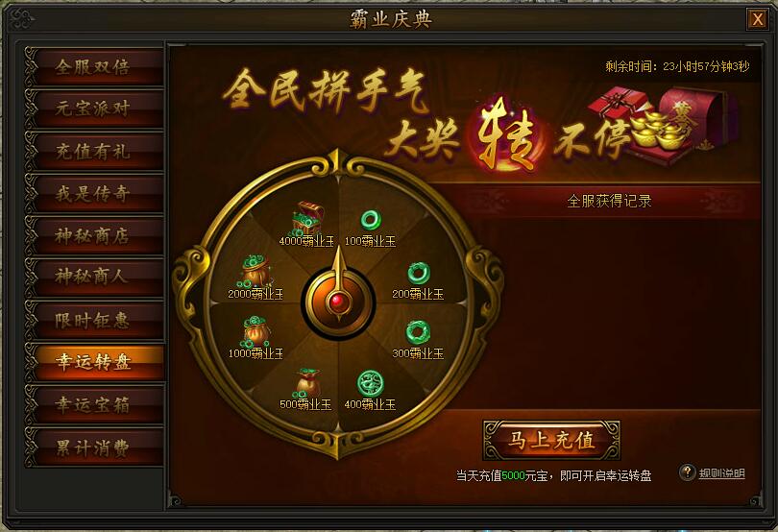Click the 2000霸业玉 overflowing jade bag icon
Image resolution: width=778 pixels, height=532 pixels.
coord(256,271)
